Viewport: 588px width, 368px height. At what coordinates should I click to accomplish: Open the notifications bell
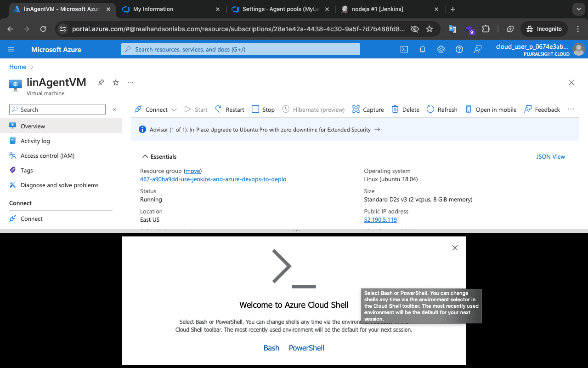pyautogui.click(x=423, y=49)
